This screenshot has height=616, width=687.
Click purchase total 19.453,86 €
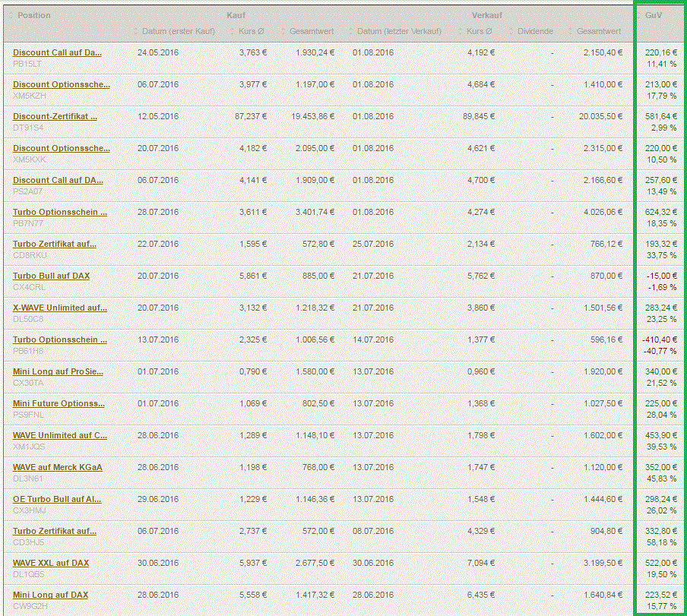click(312, 116)
